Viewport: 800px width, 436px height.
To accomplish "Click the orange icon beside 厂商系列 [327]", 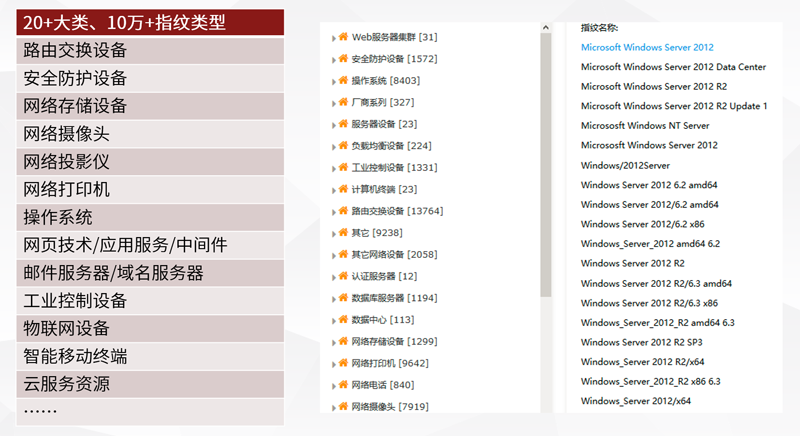I will point(343,102).
